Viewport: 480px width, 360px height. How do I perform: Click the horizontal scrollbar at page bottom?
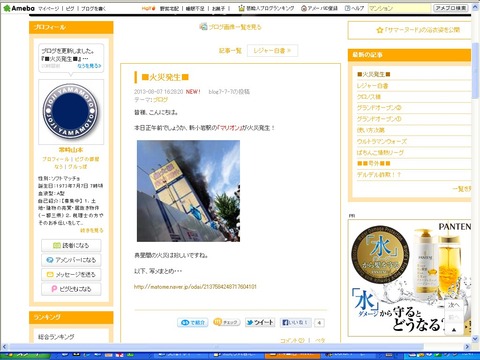click(x=217, y=347)
